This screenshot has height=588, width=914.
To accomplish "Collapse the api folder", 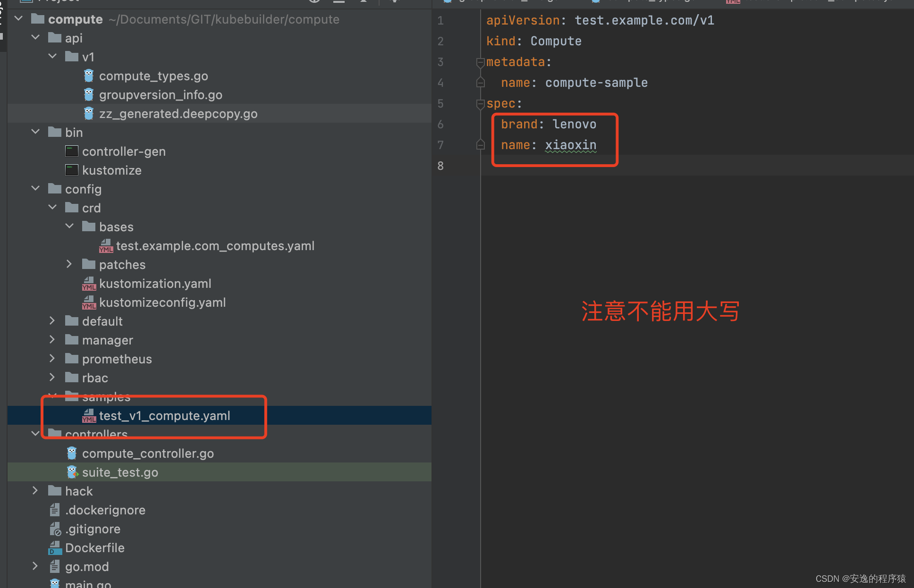I will pyautogui.click(x=35, y=37).
